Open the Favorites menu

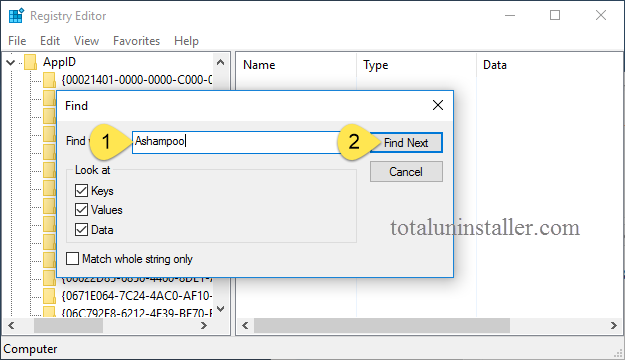136,41
